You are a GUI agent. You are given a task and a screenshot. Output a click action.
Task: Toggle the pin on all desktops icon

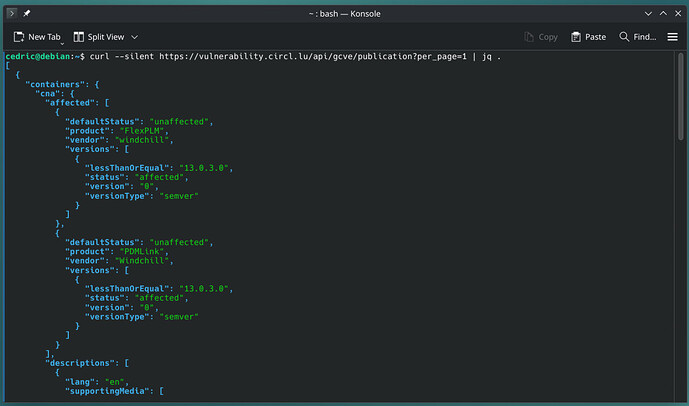28,11
